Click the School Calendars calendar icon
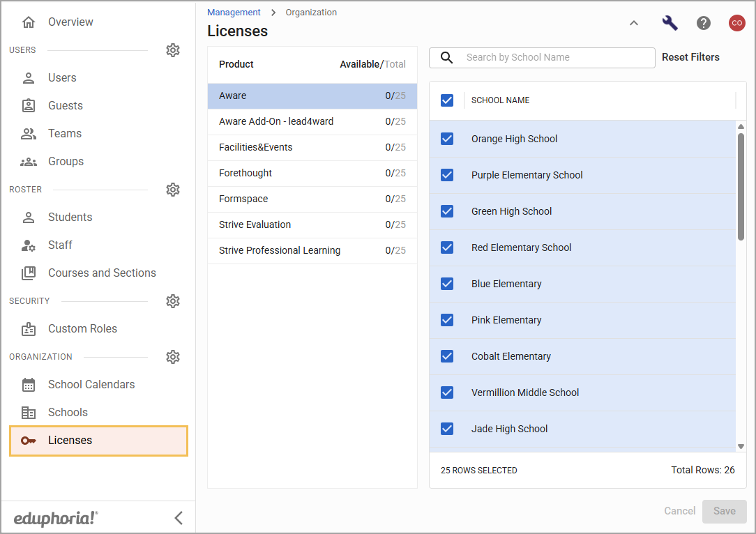This screenshot has height=534, width=756. pos(29,385)
